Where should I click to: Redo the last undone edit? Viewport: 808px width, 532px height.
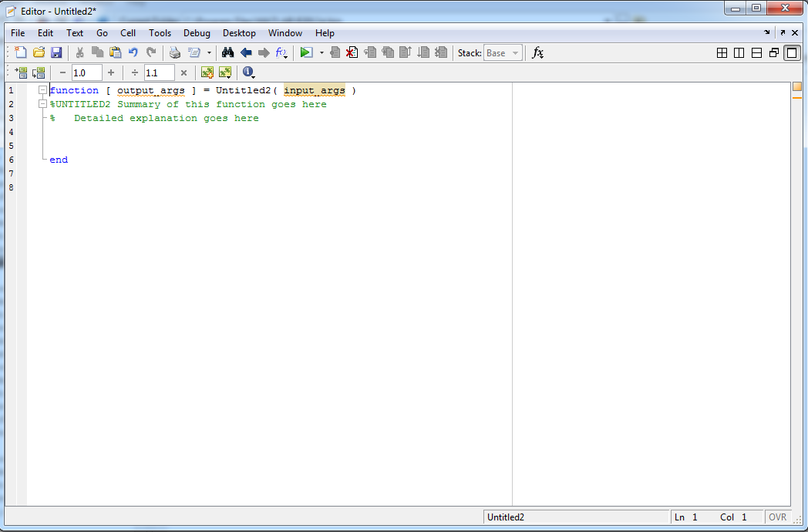click(x=151, y=52)
